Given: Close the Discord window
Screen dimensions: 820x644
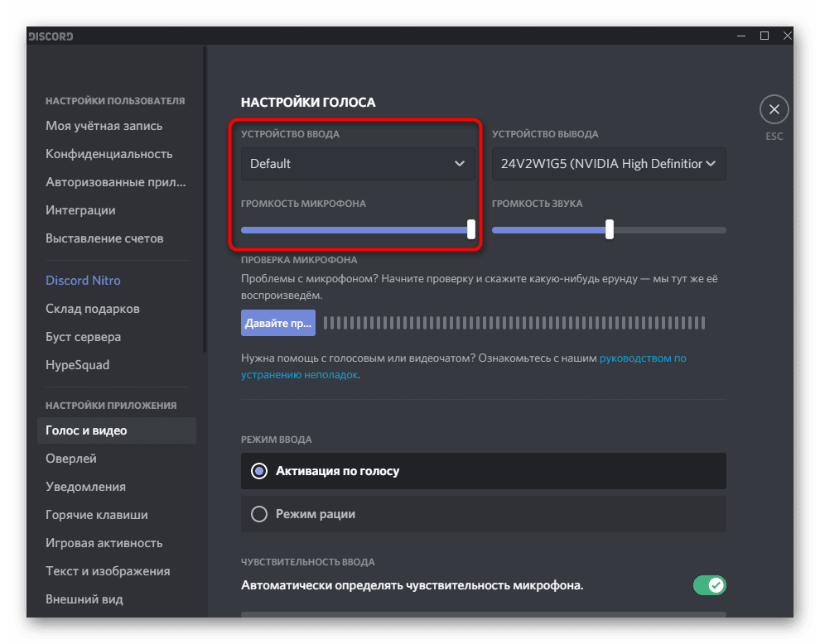Looking at the screenshot, I should (x=787, y=36).
